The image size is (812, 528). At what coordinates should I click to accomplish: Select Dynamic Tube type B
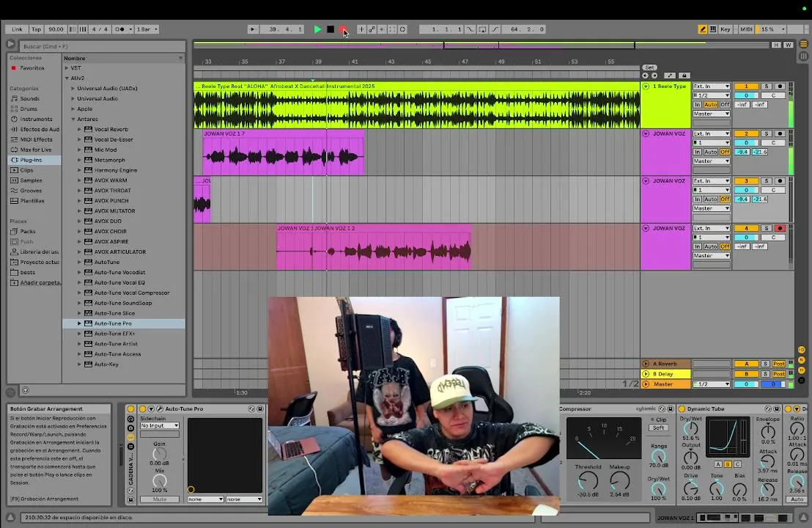pos(728,464)
